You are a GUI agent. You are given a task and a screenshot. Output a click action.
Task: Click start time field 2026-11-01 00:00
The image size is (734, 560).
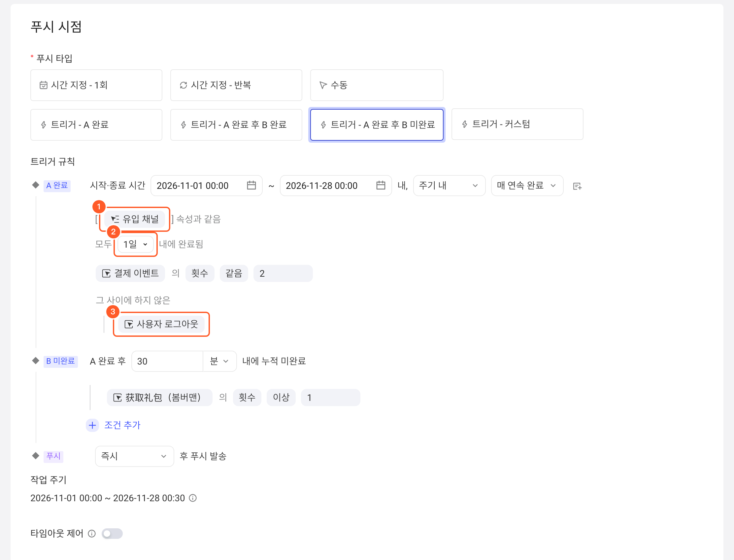tap(206, 186)
